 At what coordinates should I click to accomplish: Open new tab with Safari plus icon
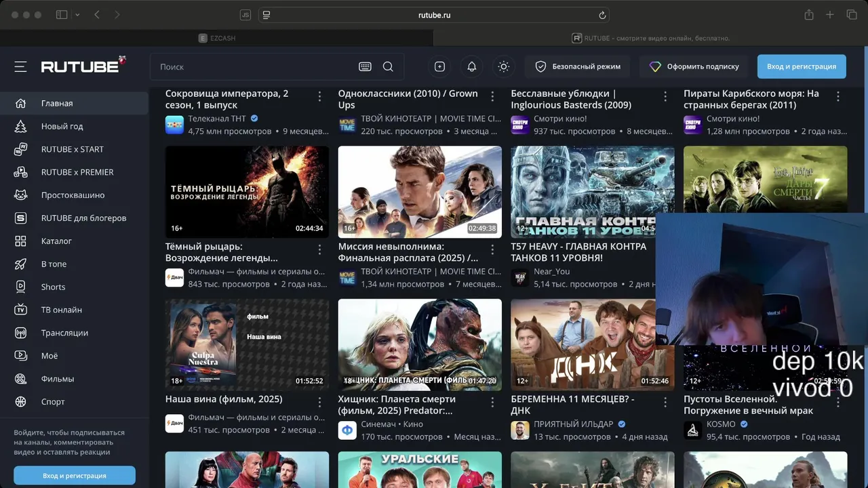(x=830, y=15)
